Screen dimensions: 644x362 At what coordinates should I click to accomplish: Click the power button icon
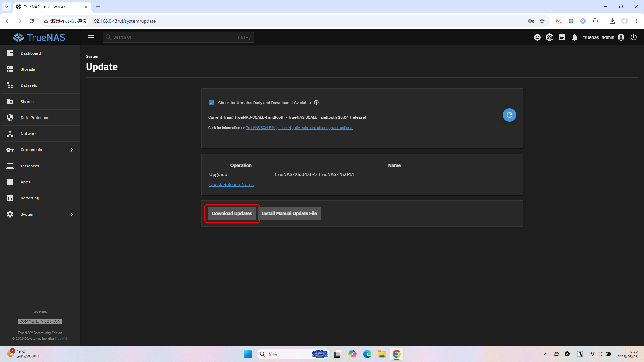634,37
